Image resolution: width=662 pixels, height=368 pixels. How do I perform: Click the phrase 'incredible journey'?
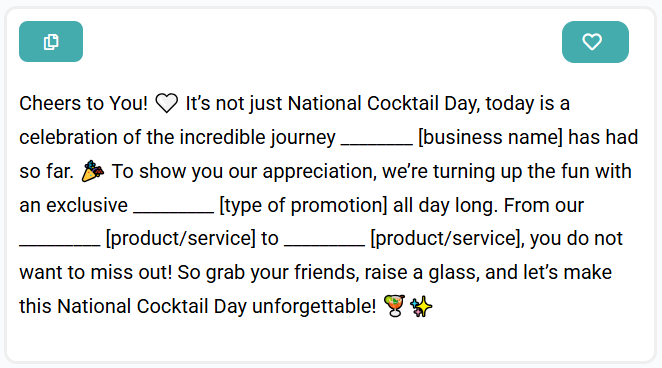click(258, 138)
